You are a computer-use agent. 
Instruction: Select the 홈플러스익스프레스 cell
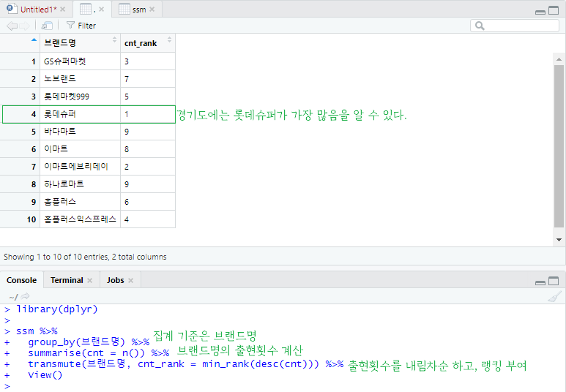pos(80,219)
